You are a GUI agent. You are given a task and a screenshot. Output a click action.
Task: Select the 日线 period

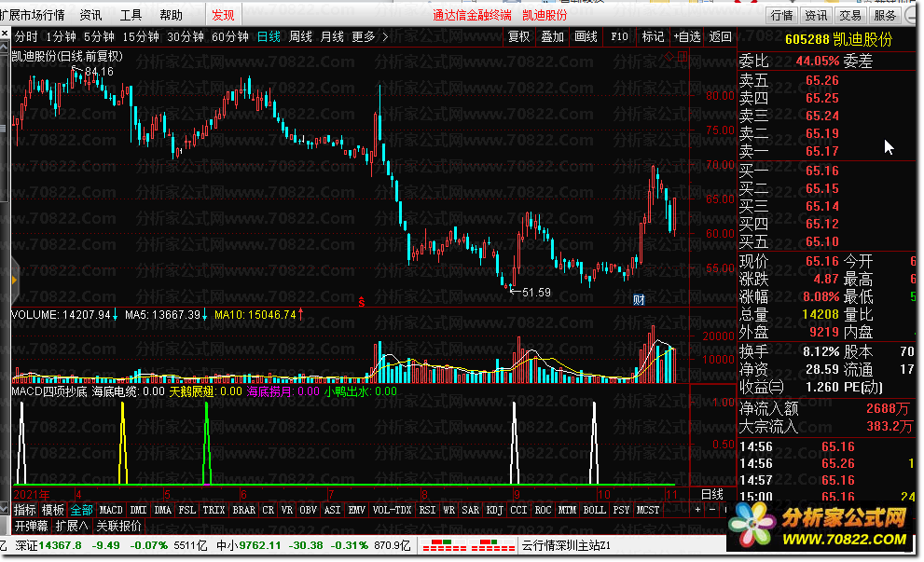(x=269, y=36)
